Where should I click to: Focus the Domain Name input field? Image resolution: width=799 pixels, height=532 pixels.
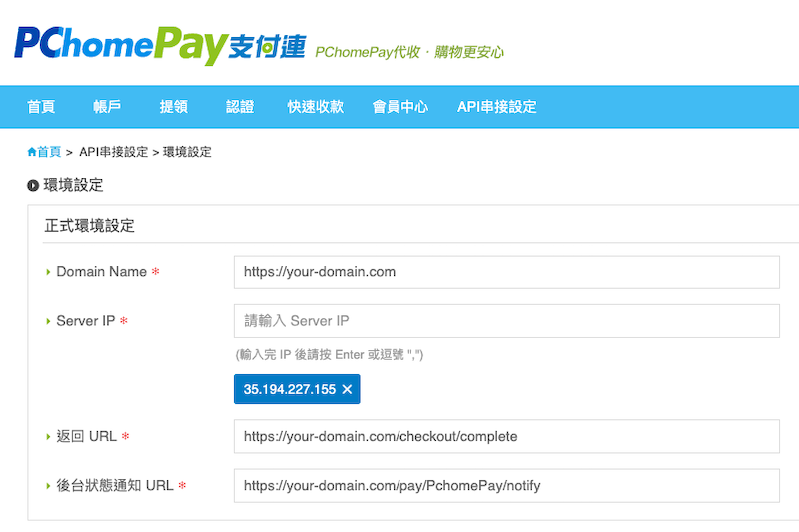[x=506, y=272]
